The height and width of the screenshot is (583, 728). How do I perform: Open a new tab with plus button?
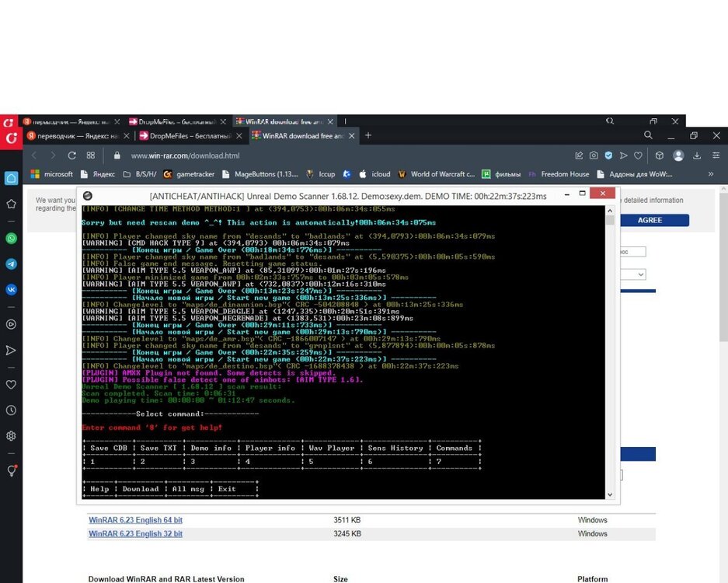368,136
